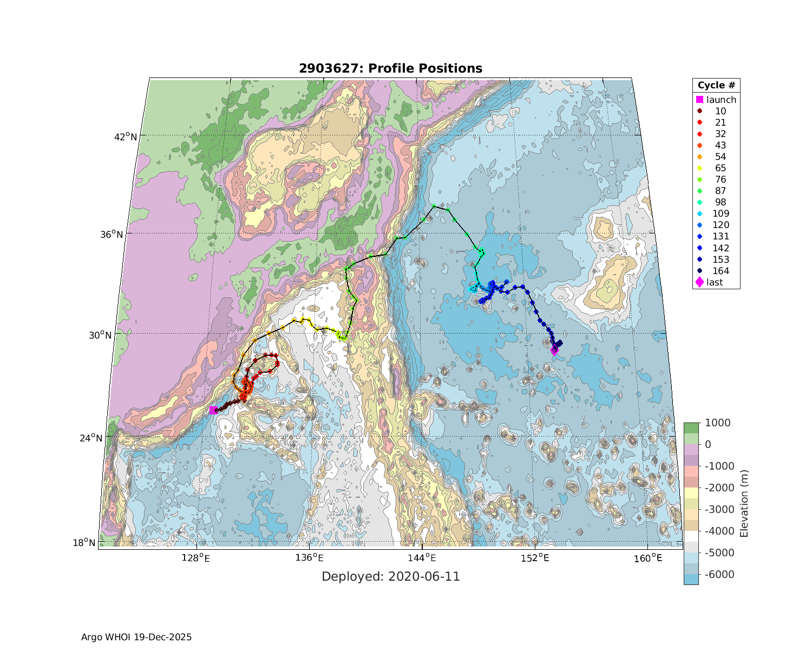Click the plot title 2903627: Profile Positions
Screen dimensions: 812x650
390,68
